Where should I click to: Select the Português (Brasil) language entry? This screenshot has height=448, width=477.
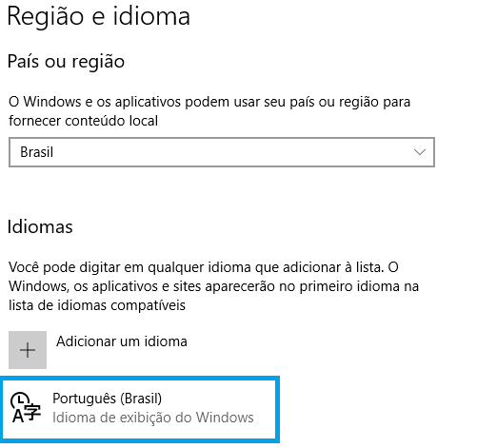140,409
